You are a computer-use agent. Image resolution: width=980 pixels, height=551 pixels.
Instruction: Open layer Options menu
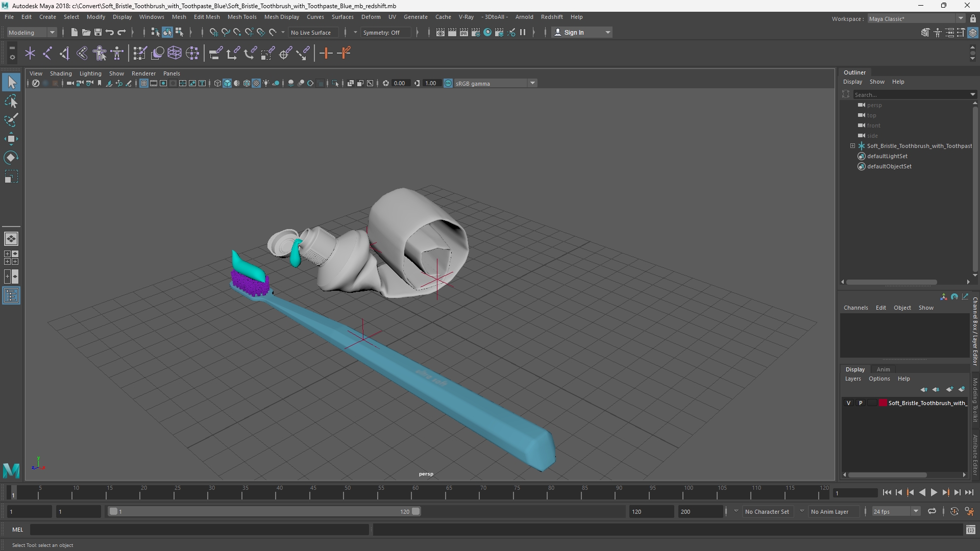click(x=879, y=379)
